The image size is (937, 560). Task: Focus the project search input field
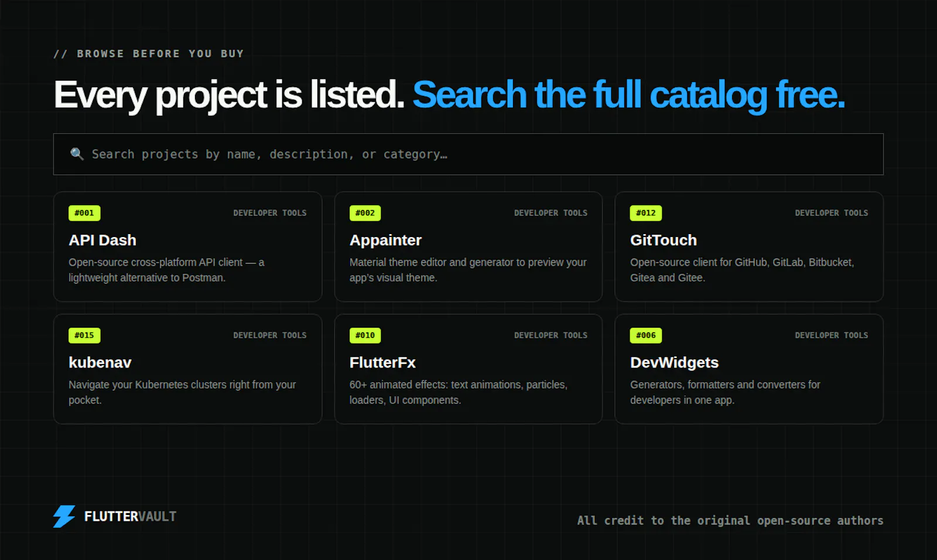coord(468,154)
